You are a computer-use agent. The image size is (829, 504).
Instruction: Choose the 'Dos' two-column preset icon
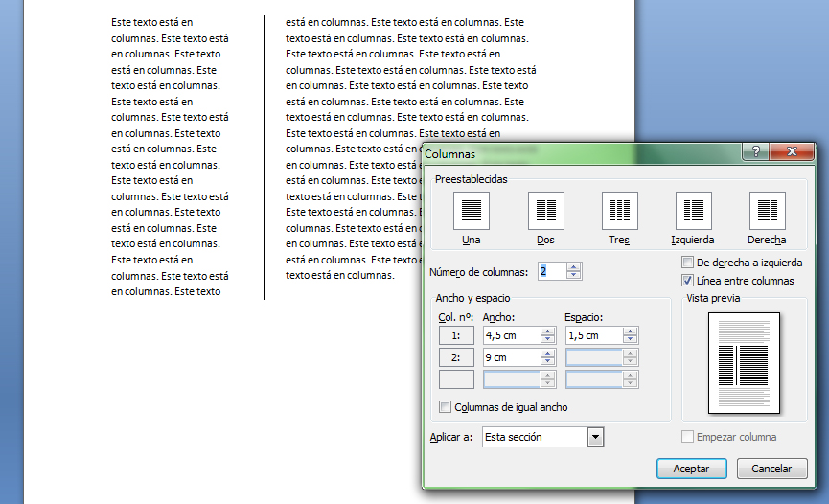545,210
